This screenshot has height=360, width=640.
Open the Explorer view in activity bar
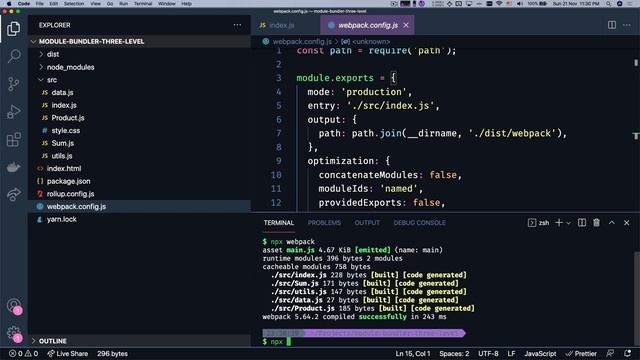click(13, 29)
